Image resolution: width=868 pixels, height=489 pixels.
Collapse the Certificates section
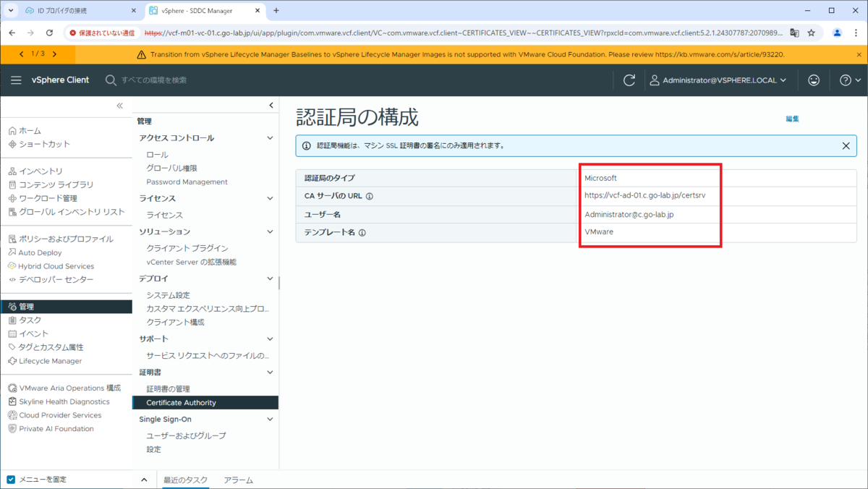(271, 373)
